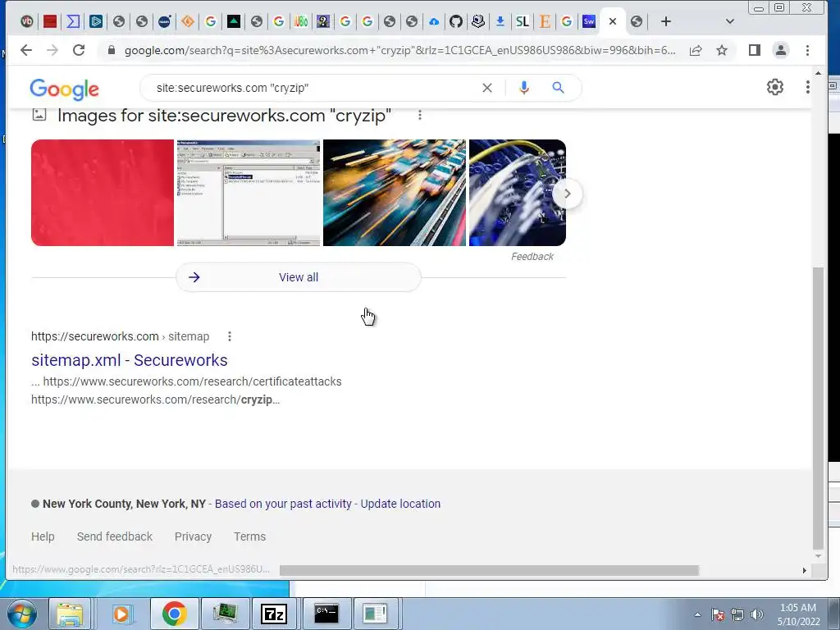Clear the search query
This screenshot has height=630, width=840.
click(x=487, y=88)
